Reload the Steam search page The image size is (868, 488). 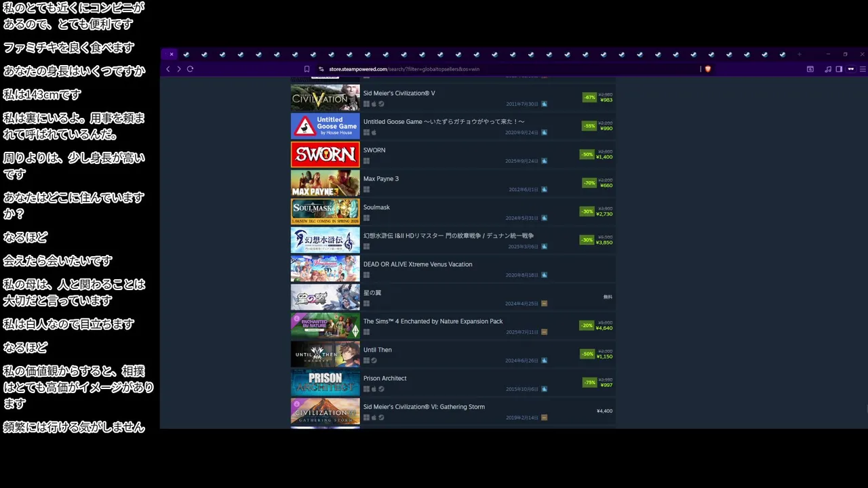tap(190, 69)
